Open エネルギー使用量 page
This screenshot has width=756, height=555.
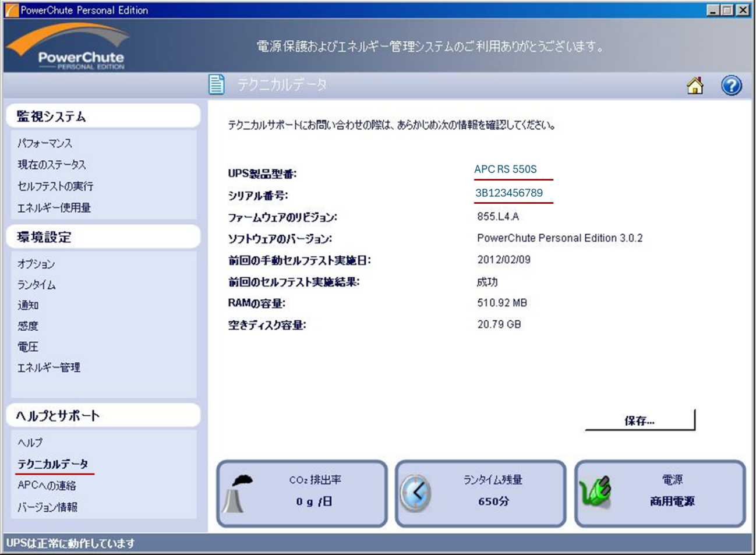pos(54,208)
